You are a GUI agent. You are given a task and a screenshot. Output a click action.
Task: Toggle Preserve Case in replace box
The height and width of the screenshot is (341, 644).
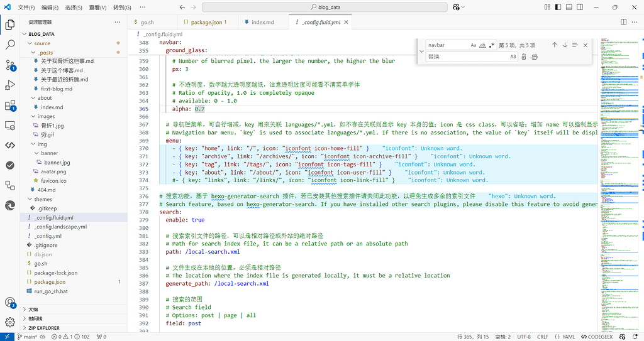(x=513, y=57)
